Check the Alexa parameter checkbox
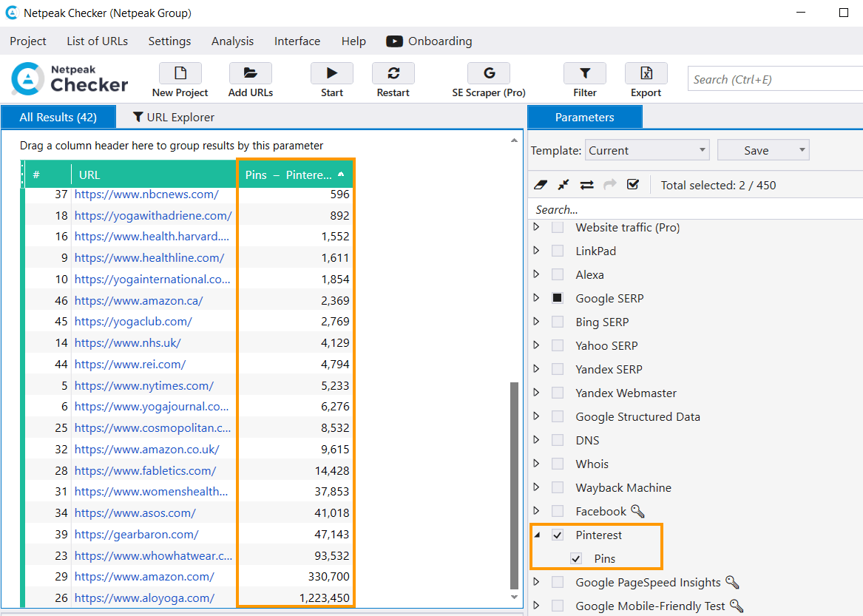The image size is (863, 616). [x=558, y=274]
